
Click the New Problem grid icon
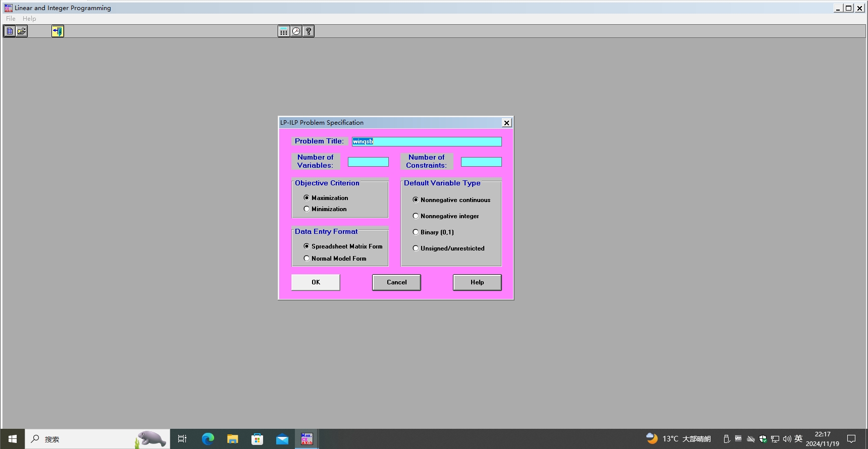pyautogui.click(x=10, y=31)
